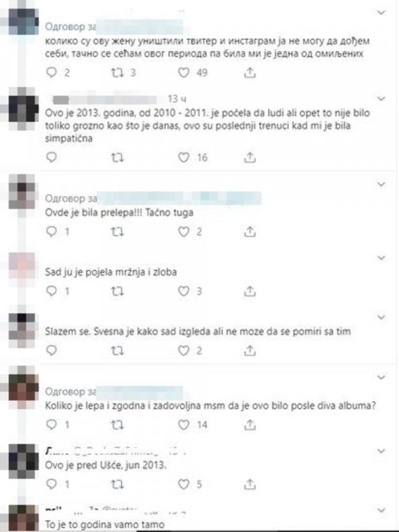Open the 'To je to godina vamo tamo' tweet text

(x=104, y=524)
